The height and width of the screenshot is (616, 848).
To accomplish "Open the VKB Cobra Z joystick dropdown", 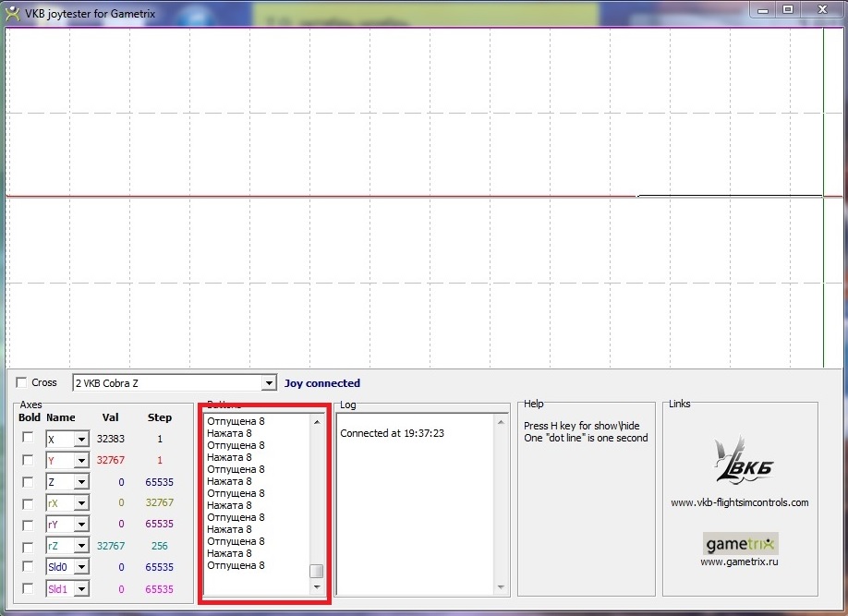I will (x=268, y=383).
